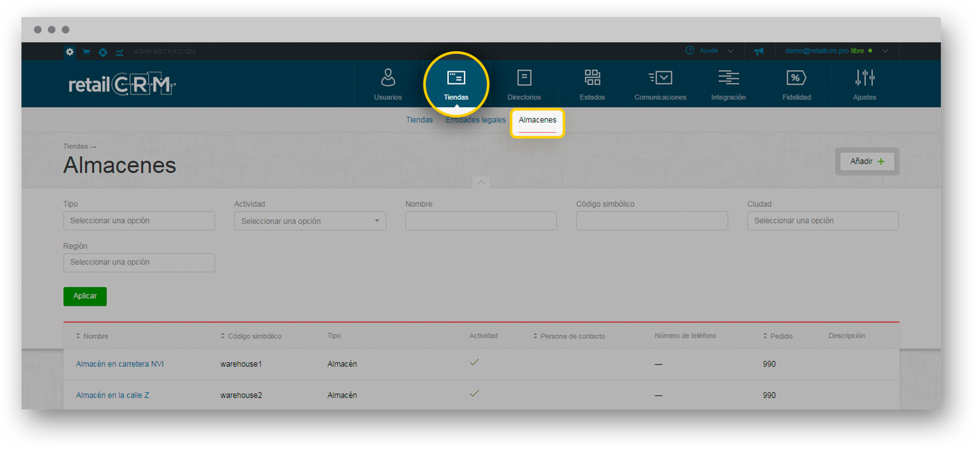
Task: Click the megaphone announcements icon
Action: point(759,50)
